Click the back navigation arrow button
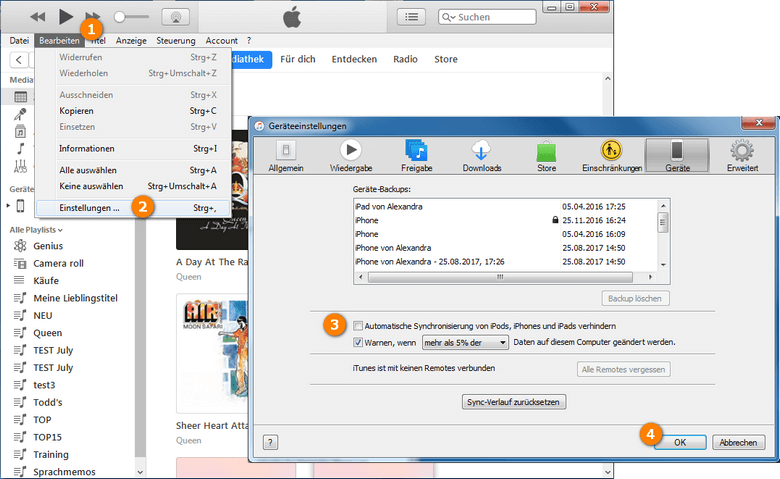 point(18,60)
